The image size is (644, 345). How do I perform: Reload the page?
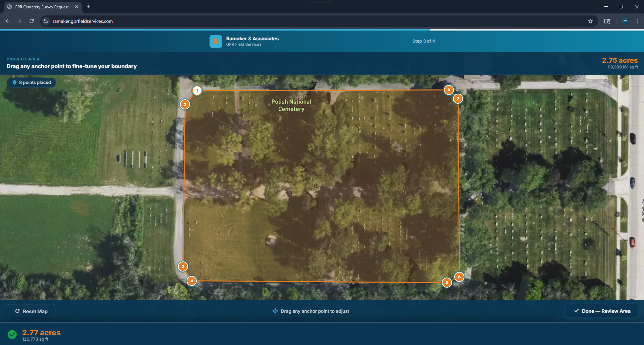coord(32,21)
